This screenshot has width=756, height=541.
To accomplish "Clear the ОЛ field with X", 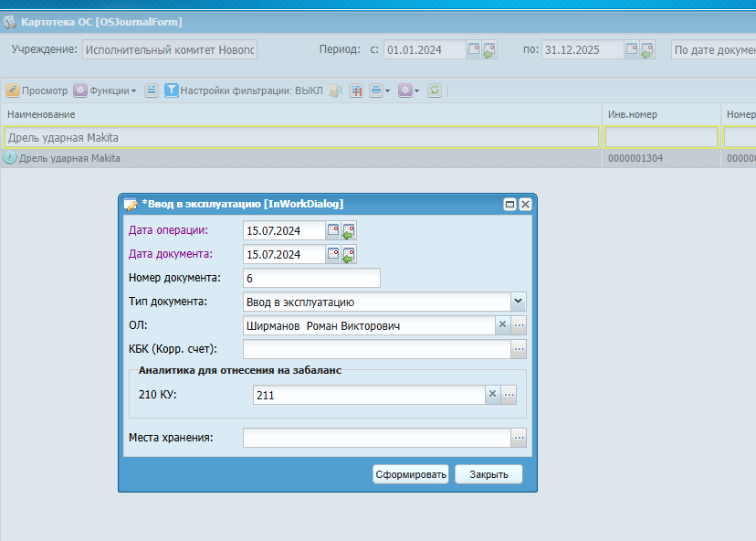I will tap(502, 324).
